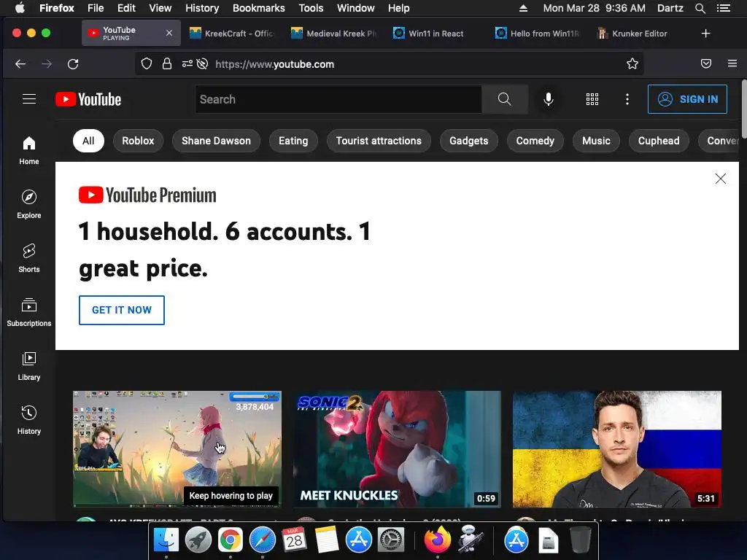Screen dimensions: 747x560
Task: Click the search magnifier button on YouTube
Action: pos(505,99)
